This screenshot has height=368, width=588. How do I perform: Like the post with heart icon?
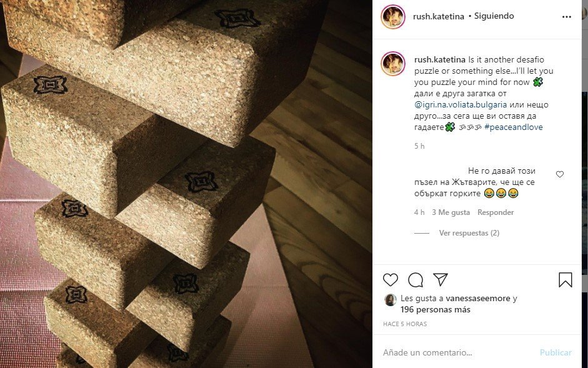click(391, 280)
